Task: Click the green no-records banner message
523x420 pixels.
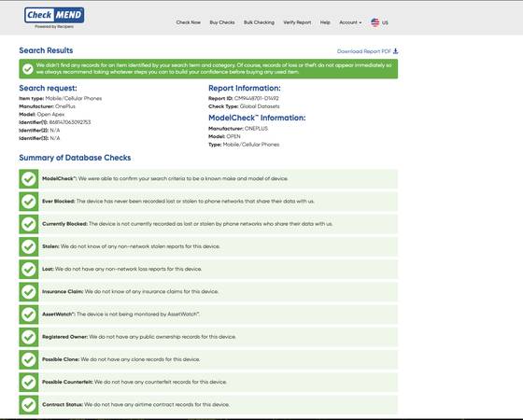Action: click(x=214, y=69)
